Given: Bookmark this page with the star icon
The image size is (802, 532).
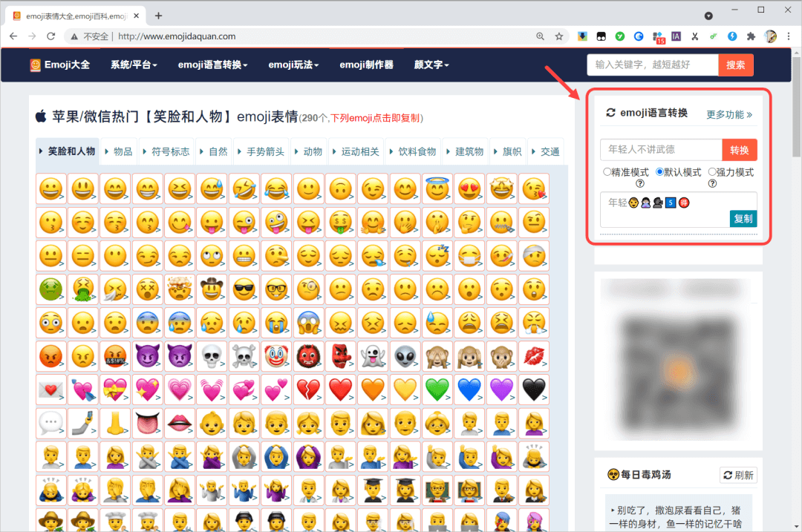Looking at the screenshot, I should pyautogui.click(x=559, y=36).
